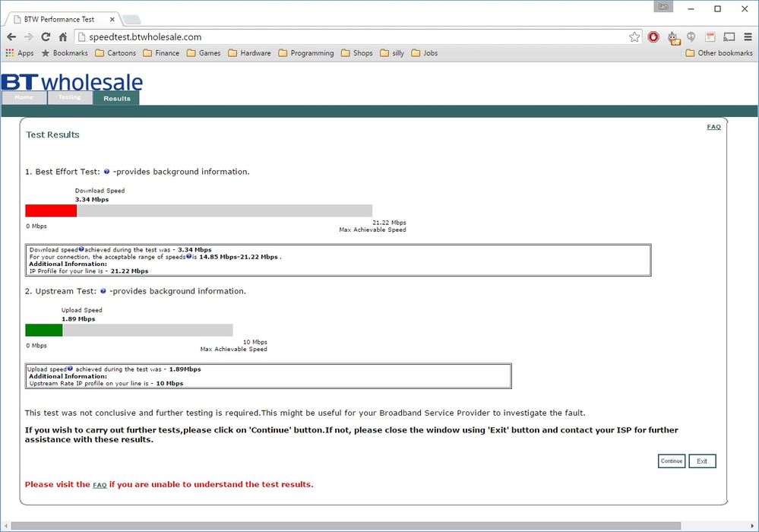
Task: Switch to the Testing tab
Action: [x=70, y=97]
